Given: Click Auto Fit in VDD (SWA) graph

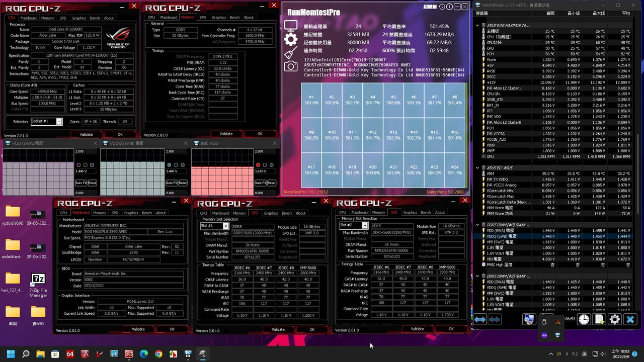Looking at the screenshot, I should [x=81, y=183].
